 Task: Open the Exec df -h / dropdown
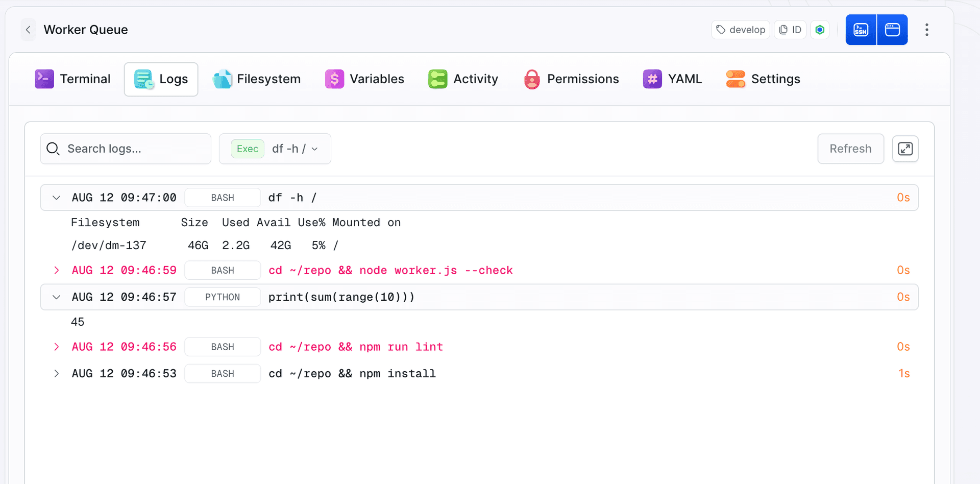pyautogui.click(x=275, y=149)
